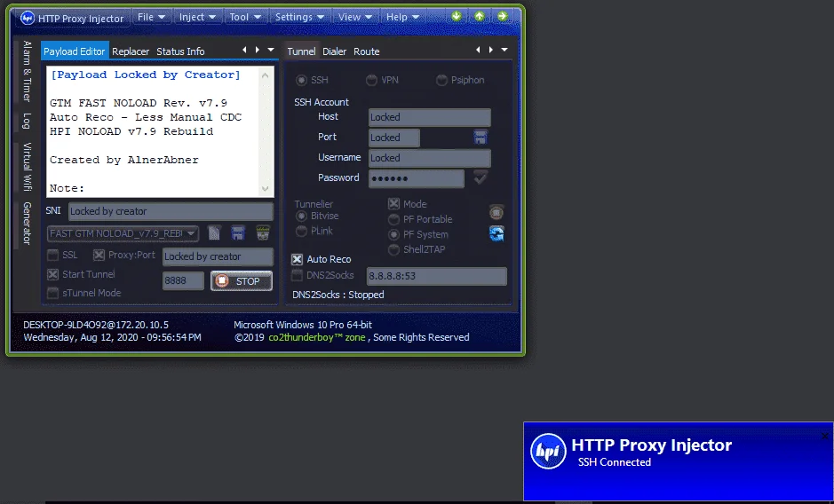Image resolution: width=834 pixels, height=504 pixels.
Task: Open the Generator side panel
Action: (27, 224)
